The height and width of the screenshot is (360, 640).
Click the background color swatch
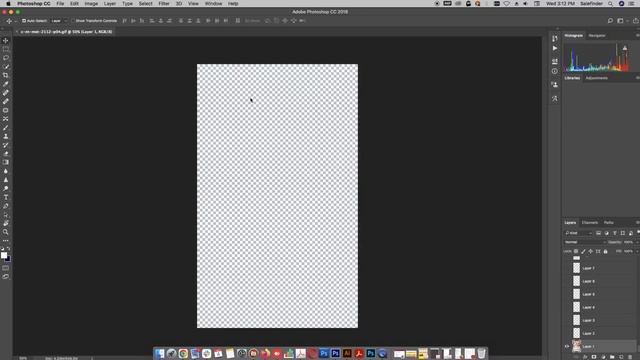[8, 259]
